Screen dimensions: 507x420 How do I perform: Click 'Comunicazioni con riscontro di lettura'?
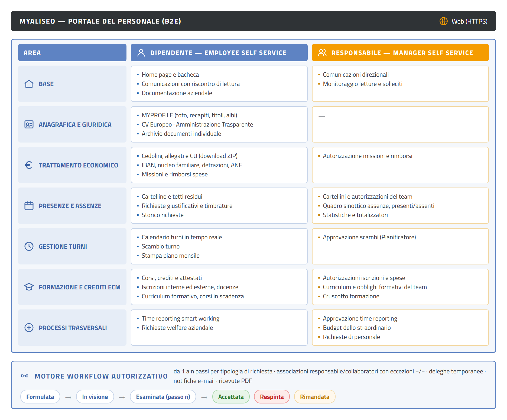(x=191, y=84)
